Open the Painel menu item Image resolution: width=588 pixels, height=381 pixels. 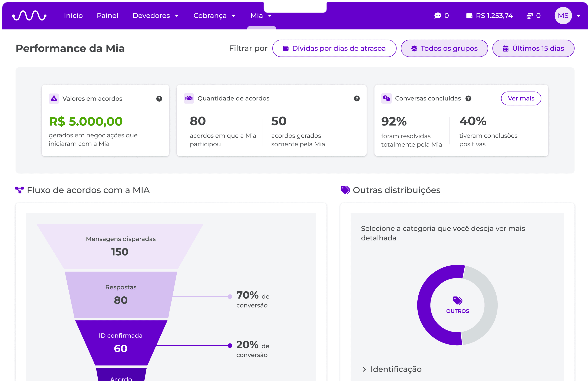pyautogui.click(x=107, y=16)
